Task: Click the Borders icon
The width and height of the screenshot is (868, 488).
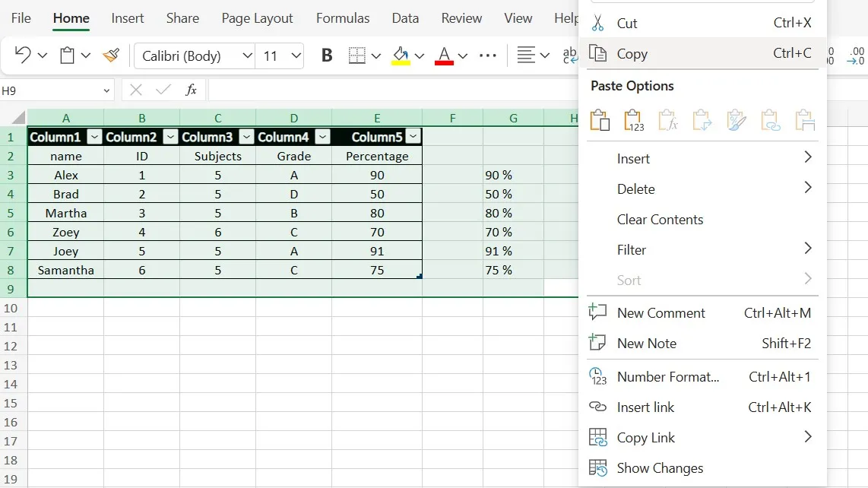Action: pos(357,55)
